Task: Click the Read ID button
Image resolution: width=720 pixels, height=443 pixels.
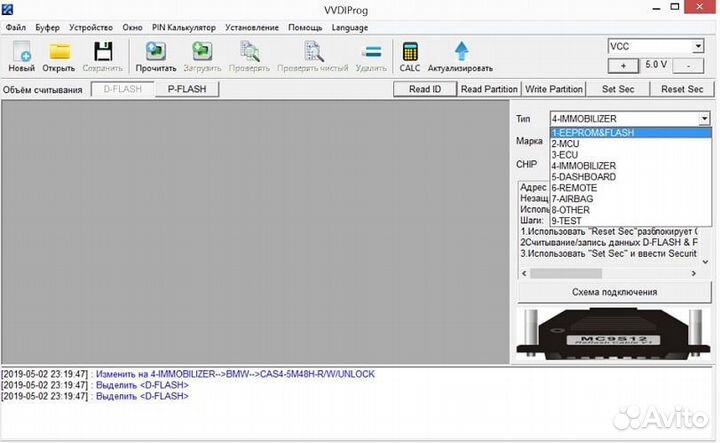Action: pos(425,89)
